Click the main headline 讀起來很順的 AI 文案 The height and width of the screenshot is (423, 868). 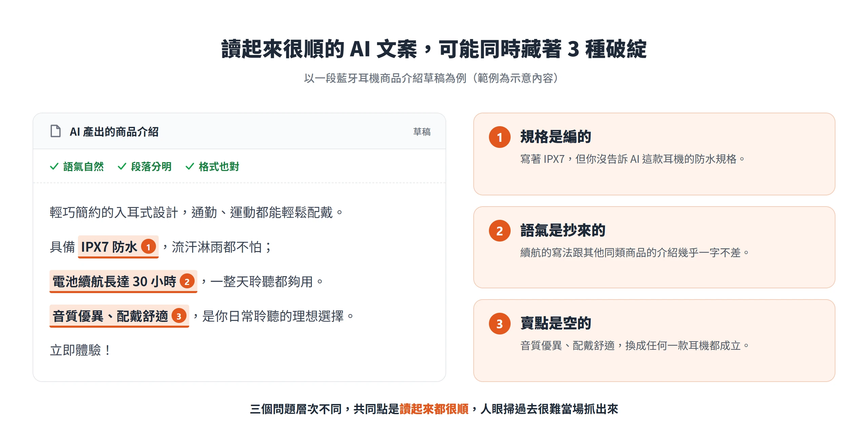coord(319,49)
